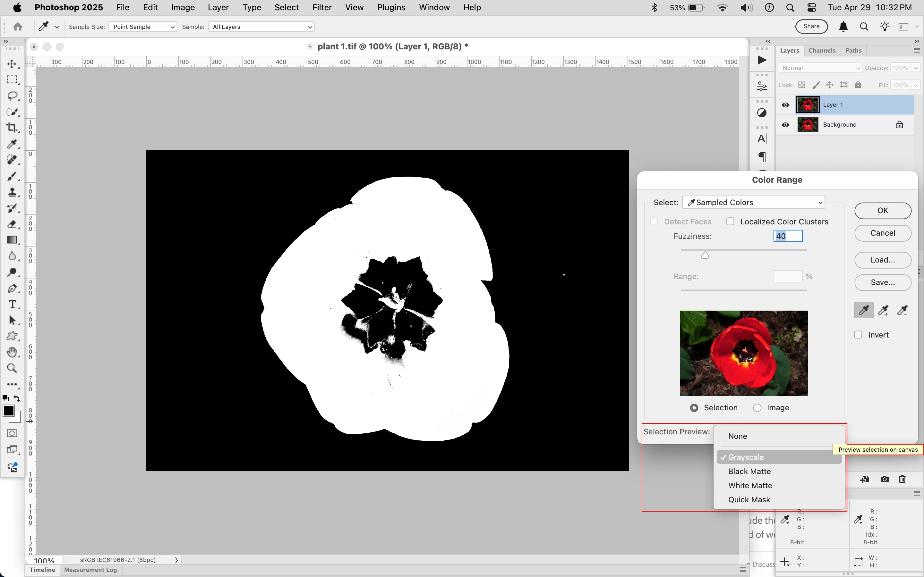Open the Sample Size dropdown
Image resolution: width=924 pixels, height=577 pixels.
click(x=143, y=27)
